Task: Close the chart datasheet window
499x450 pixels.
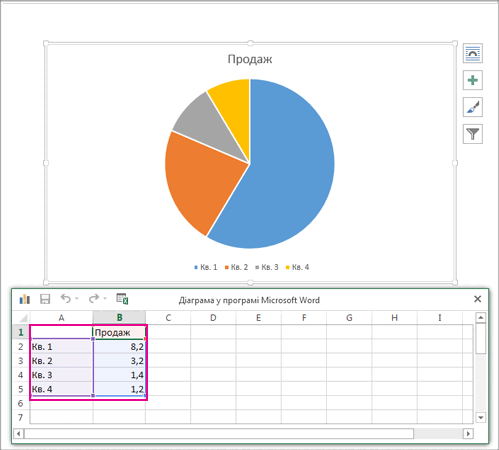Action: (x=477, y=299)
